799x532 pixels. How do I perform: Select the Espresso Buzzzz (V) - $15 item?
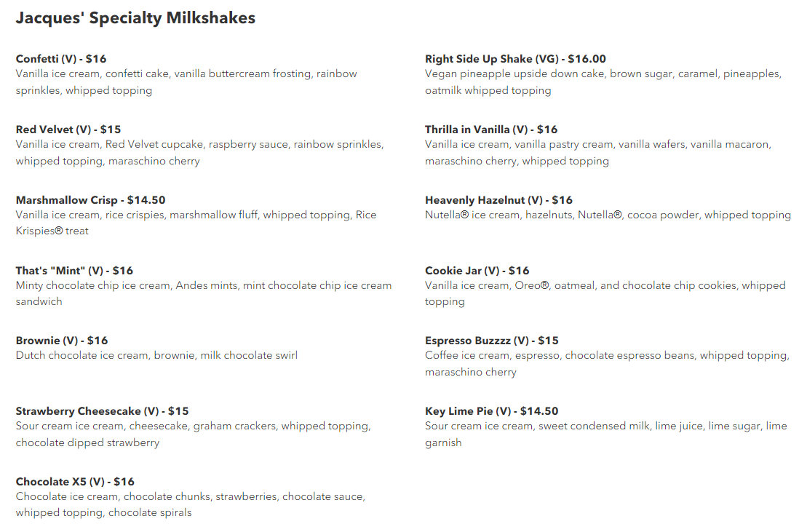(492, 341)
